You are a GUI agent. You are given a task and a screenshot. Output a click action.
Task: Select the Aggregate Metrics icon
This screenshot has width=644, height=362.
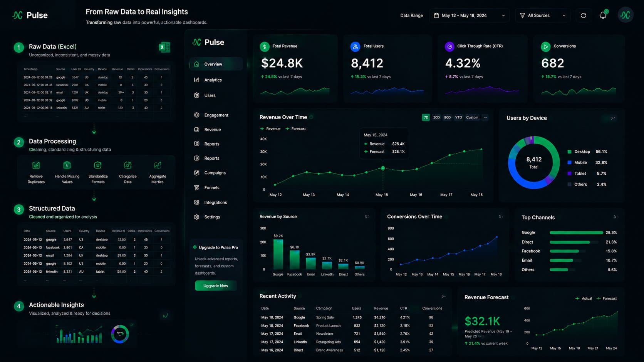[158, 165]
